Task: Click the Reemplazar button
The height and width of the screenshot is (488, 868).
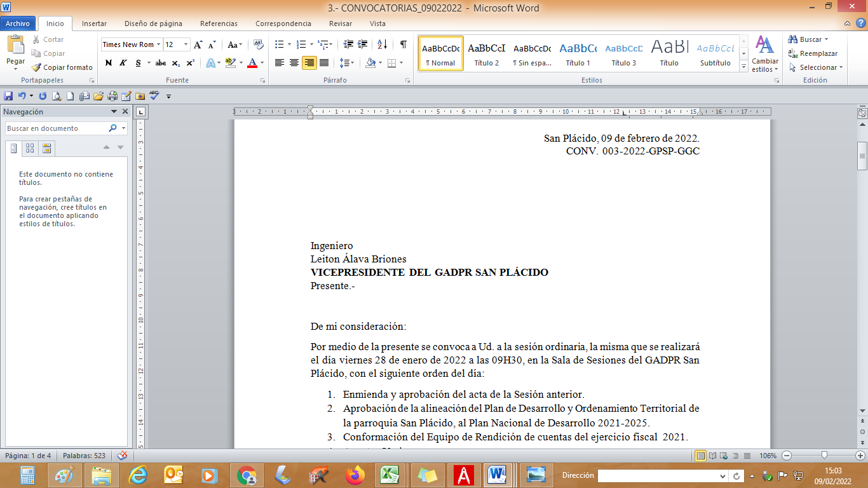Action: click(813, 53)
